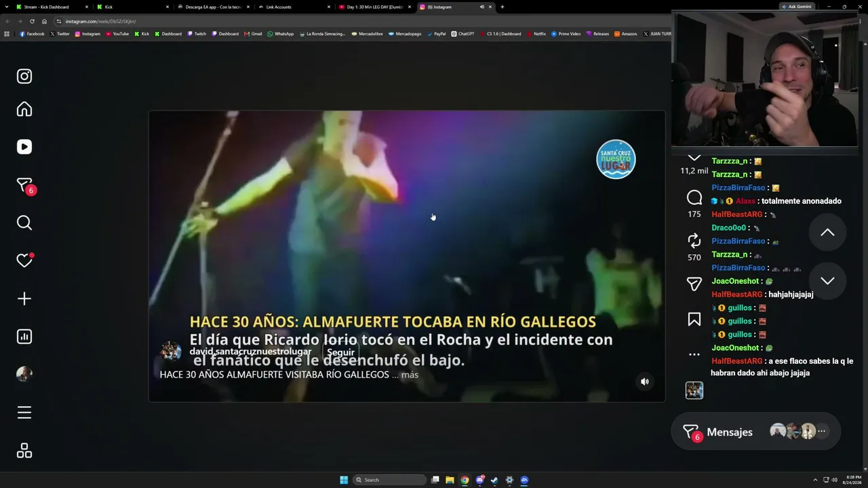Open the PayPal bookmark
This screenshot has width=868, height=488.
436,34
